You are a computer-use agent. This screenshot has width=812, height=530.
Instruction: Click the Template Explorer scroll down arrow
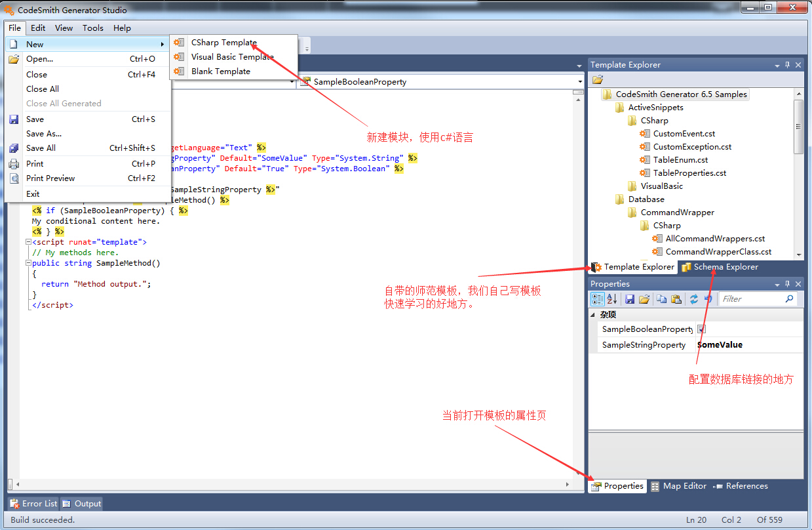[798, 255]
